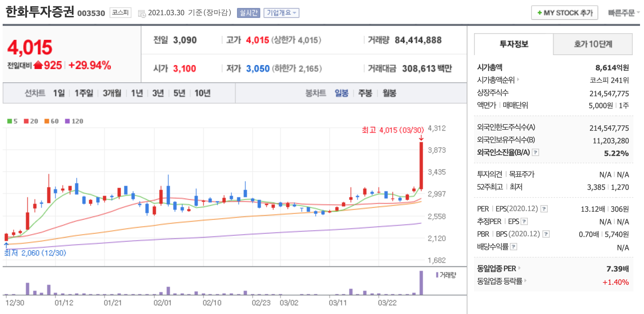Image resolution: width=644 pixels, height=314 pixels.
Task: Click the 코스피 market badge
Action: (x=121, y=13)
